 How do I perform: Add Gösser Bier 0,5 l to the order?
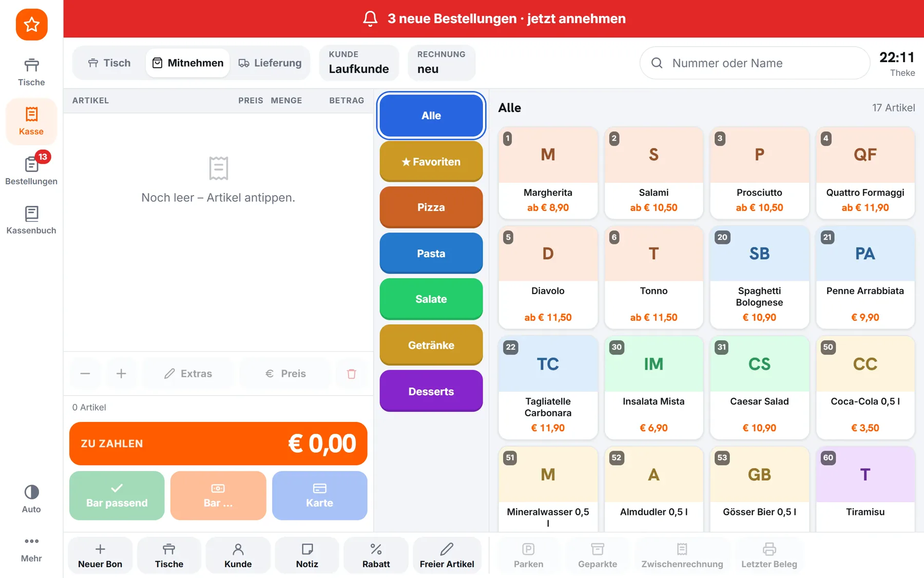[759, 489]
